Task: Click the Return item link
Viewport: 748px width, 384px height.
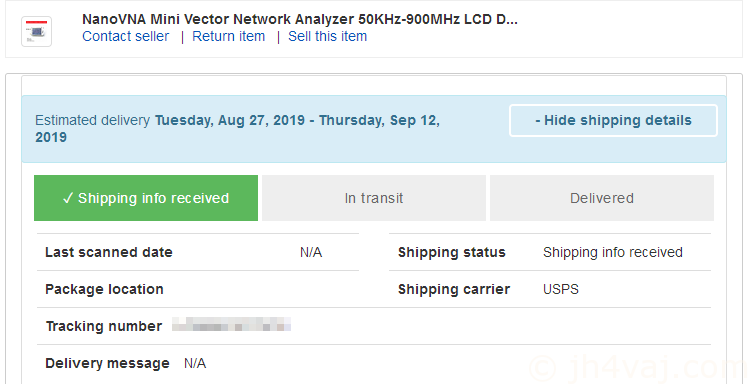Action: coord(229,36)
